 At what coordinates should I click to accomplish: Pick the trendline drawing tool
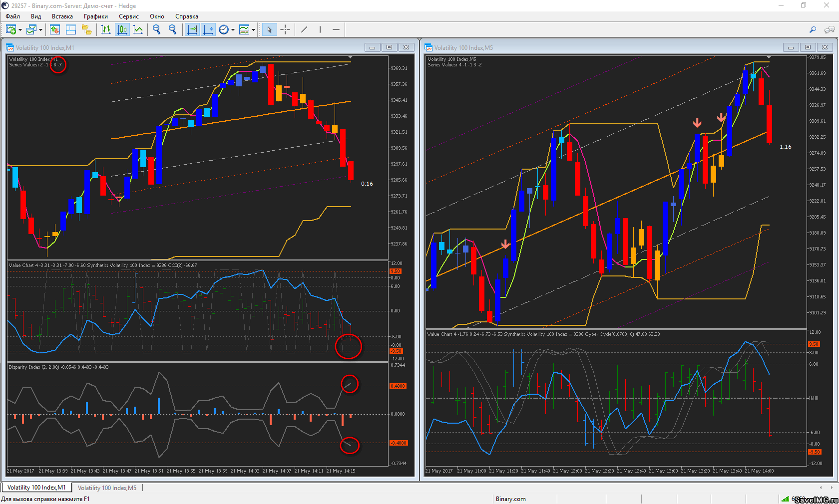[x=304, y=30]
